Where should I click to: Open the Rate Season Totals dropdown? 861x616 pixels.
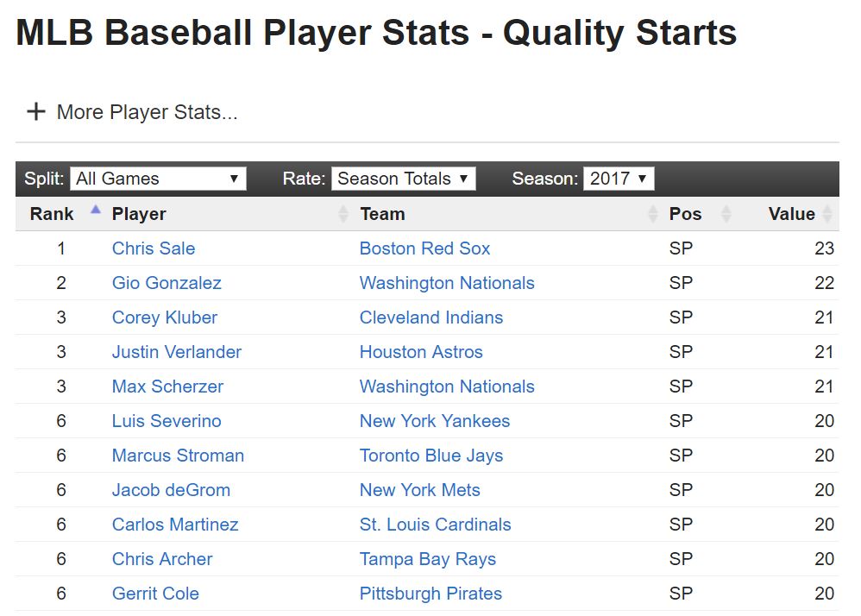(x=404, y=179)
